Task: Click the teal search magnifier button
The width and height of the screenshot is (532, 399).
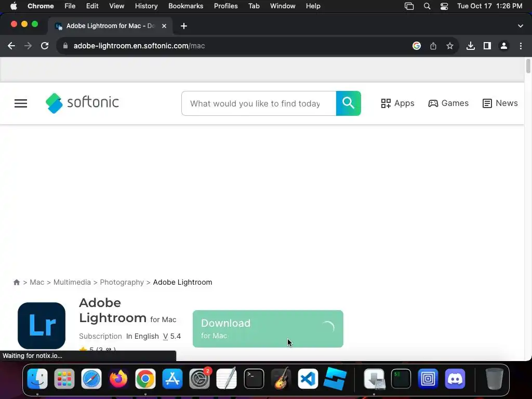Action: click(349, 103)
